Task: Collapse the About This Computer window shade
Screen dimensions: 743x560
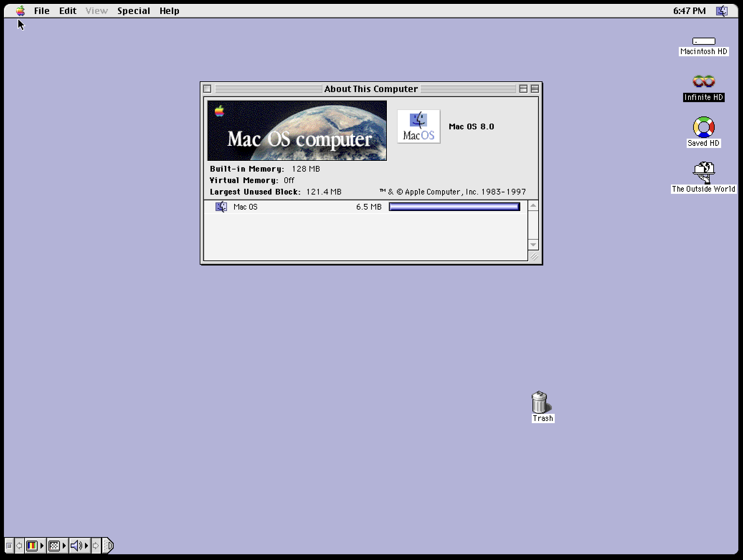Action: [535, 88]
